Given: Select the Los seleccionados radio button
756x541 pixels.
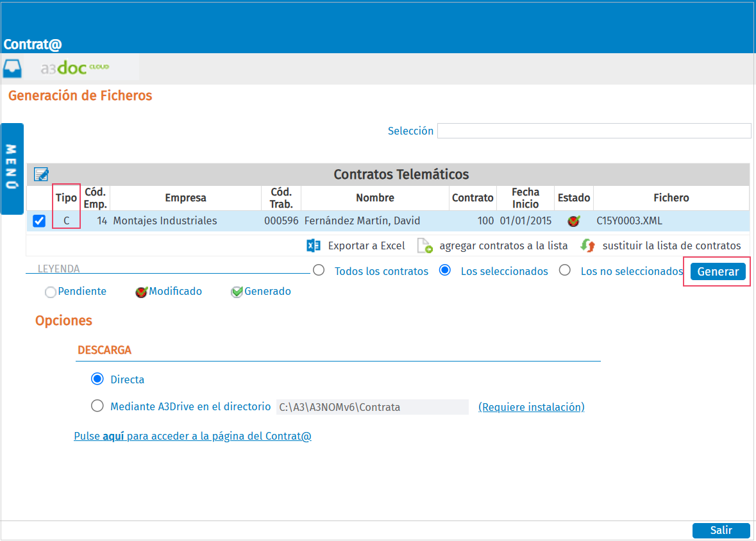Looking at the screenshot, I should point(445,270).
